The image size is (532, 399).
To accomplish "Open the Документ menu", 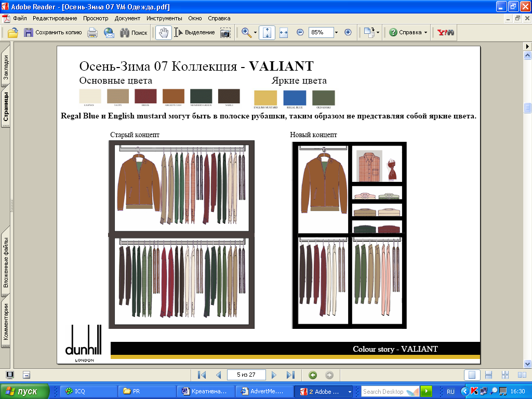I will click(127, 18).
